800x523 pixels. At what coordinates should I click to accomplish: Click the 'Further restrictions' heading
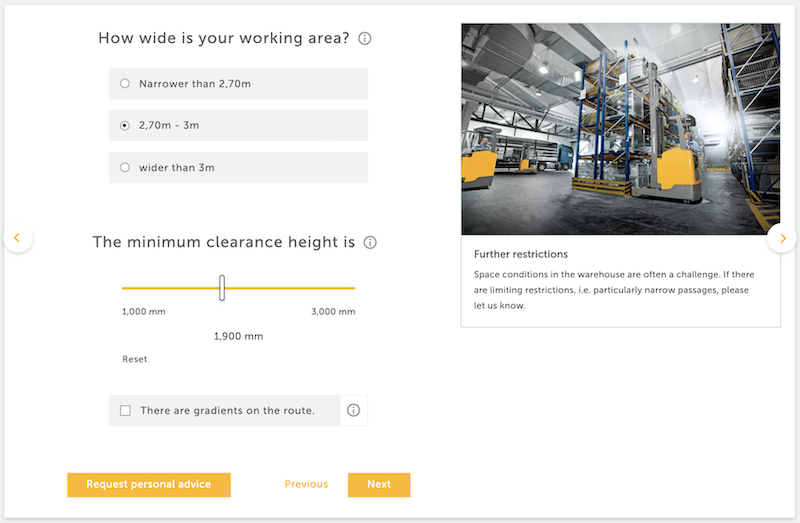520,255
